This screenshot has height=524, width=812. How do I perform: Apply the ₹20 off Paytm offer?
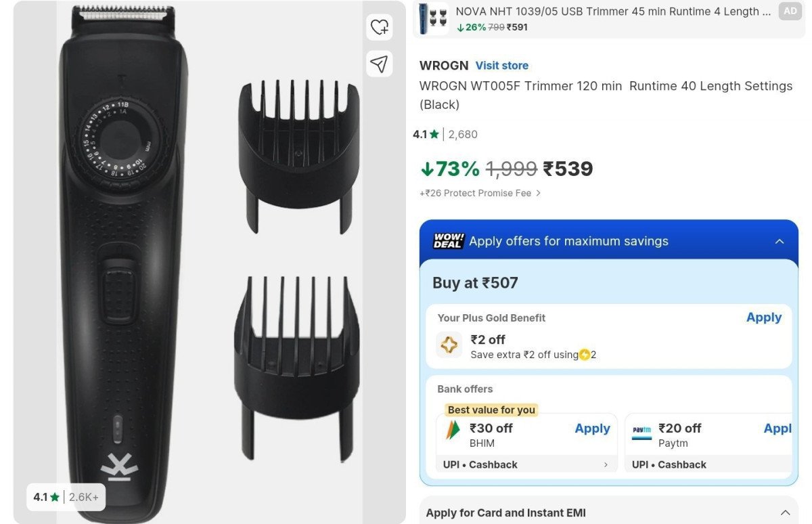click(778, 429)
